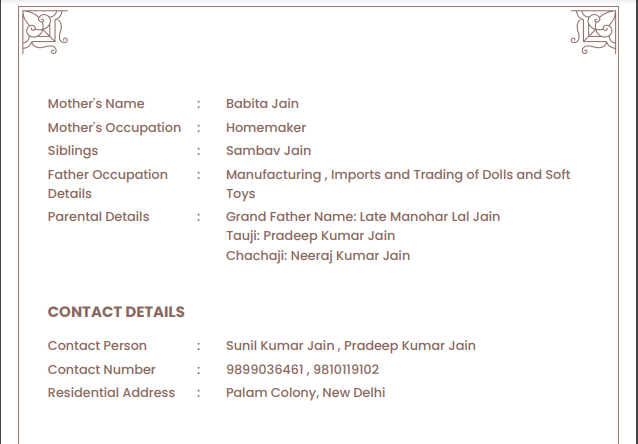638x444 pixels.
Task: Select the sibling name Sambav Jain
Action: tap(268, 151)
